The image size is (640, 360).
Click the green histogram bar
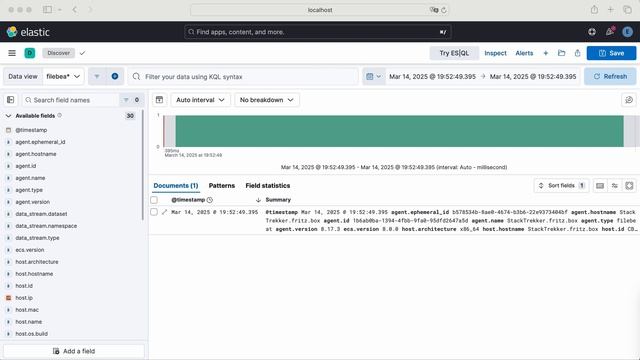click(399, 131)
